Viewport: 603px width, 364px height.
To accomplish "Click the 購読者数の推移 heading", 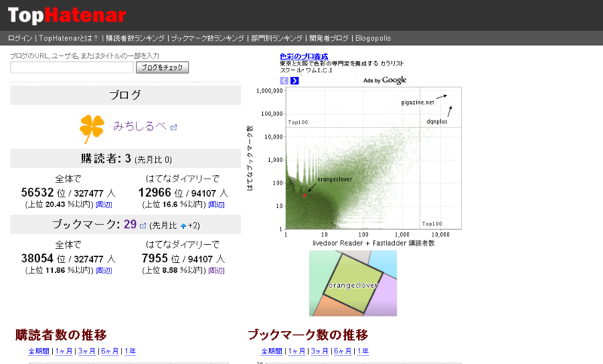I will [x=61, y=335].
